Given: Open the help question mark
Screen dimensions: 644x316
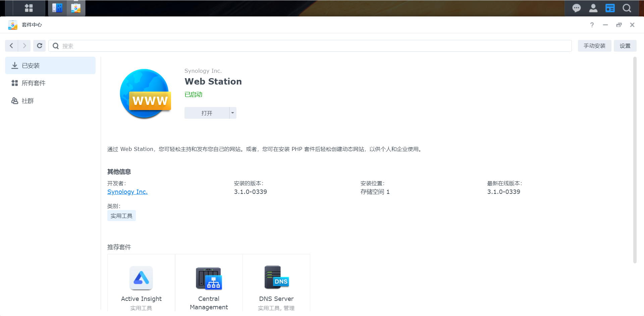Looking at the screenshot, I should tap(592, 25).
